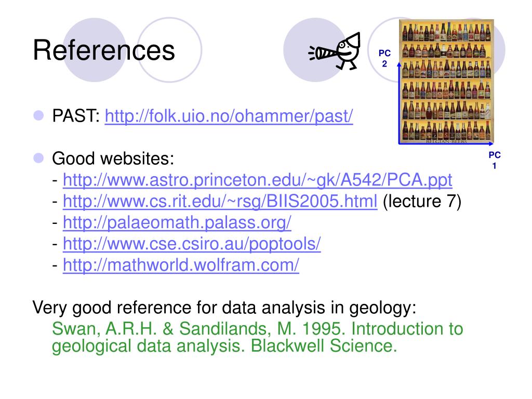
Task: Open the cse.csiro.au poptools link
Action: [x=192, y=244]
